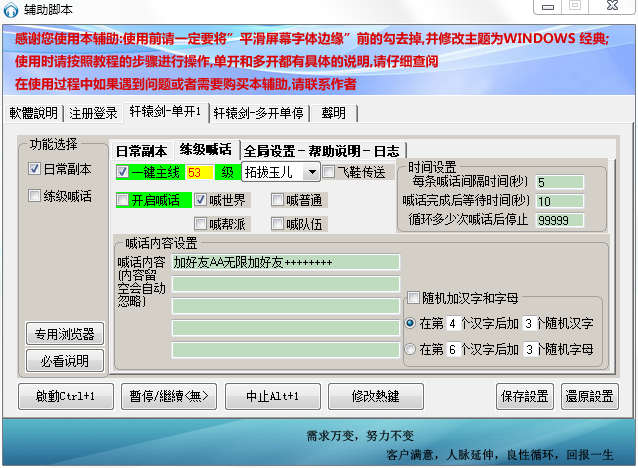
Task: Select the 日常副本 inner tab
Action: [141, 151]
